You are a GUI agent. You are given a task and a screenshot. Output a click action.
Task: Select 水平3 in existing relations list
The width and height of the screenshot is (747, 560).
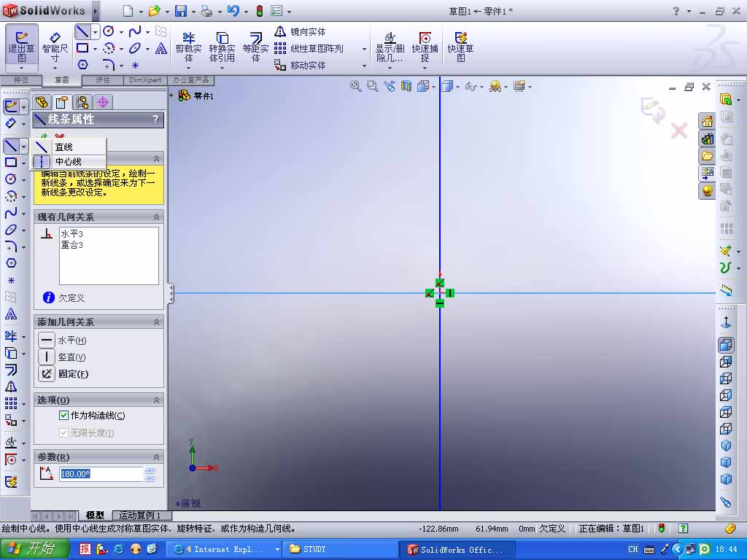point(72,233)
